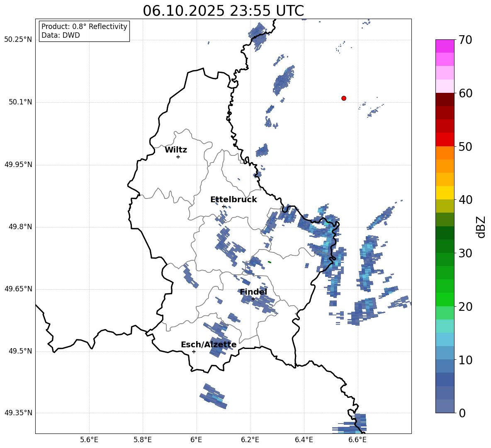
Task: Click the Product: 0.8° Reflectivity text
Action: 84,27
